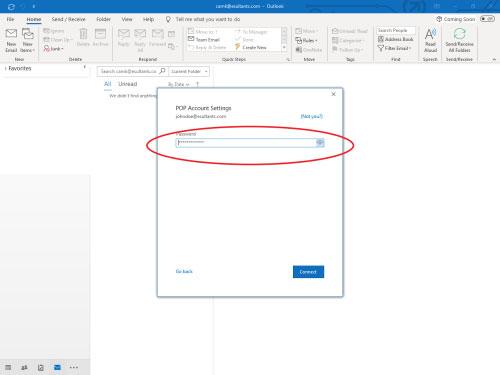
Task: Show the All messages filter
Action: point(108,84)
